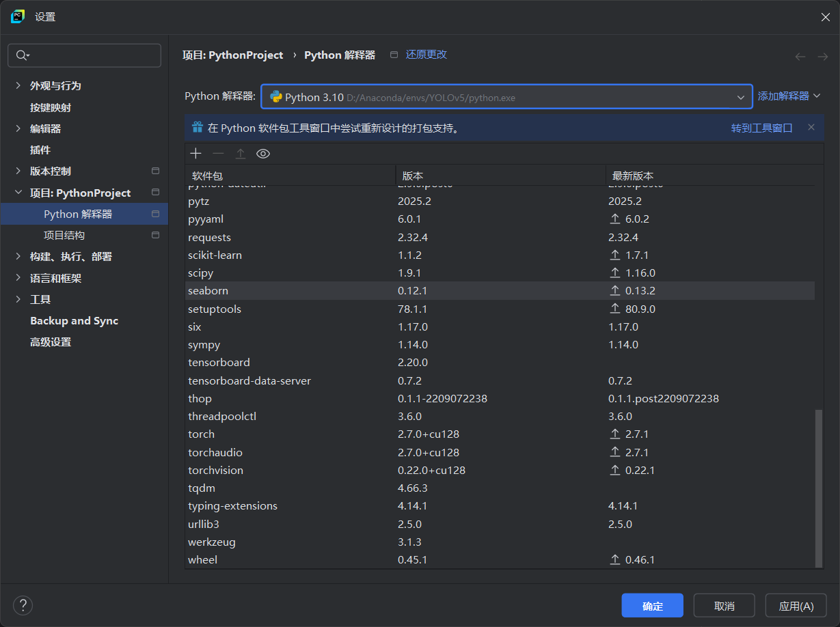Click the remove package minus icon
840x627 pixels.
[218, 154]
